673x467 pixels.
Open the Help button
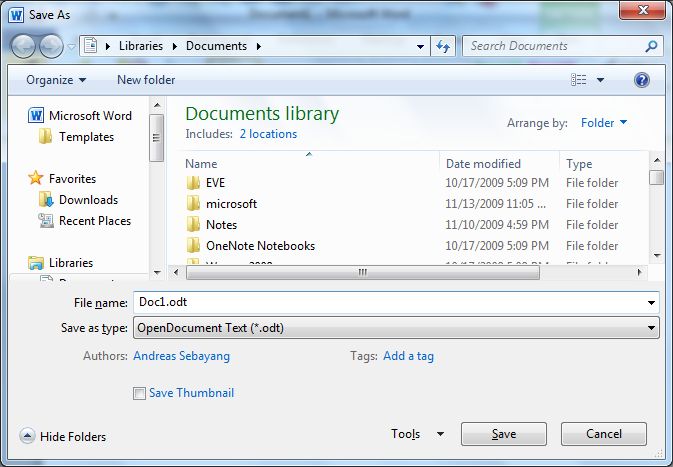642,80
